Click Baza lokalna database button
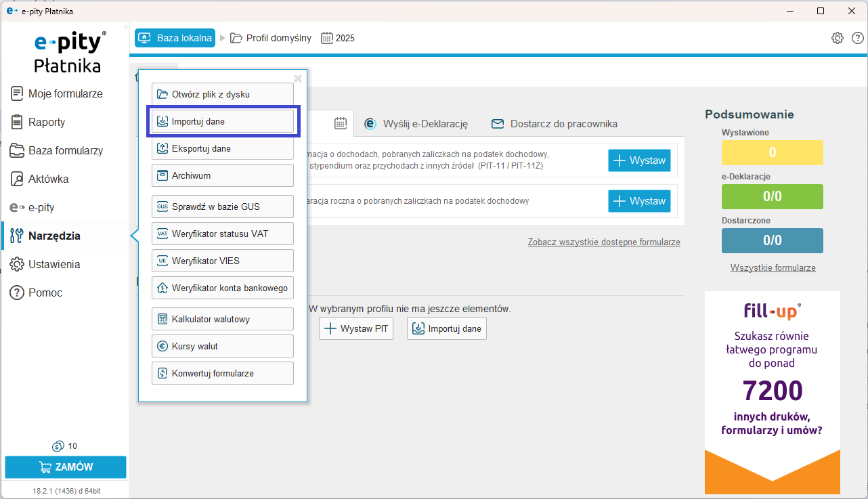 (175, 38)
